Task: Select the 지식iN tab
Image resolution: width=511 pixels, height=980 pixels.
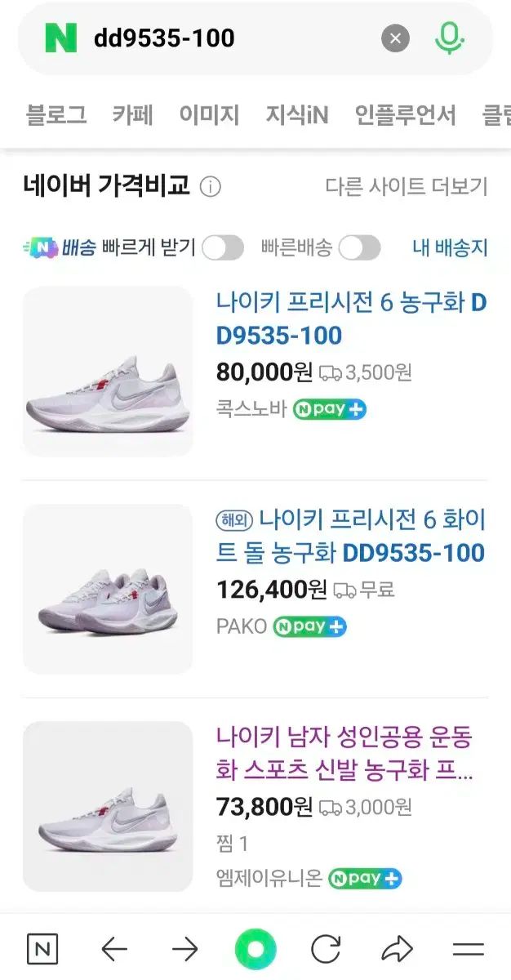Action: (x=296, y=115)
